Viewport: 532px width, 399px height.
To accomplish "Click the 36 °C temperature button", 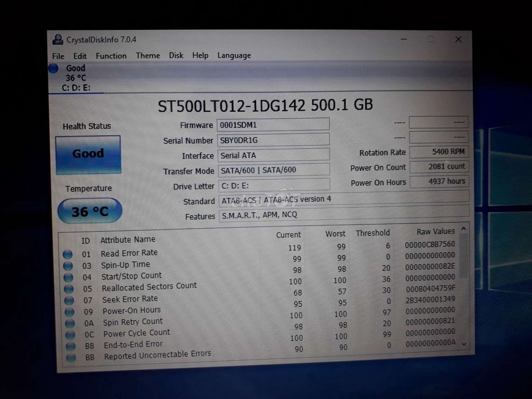I will 89,211.
